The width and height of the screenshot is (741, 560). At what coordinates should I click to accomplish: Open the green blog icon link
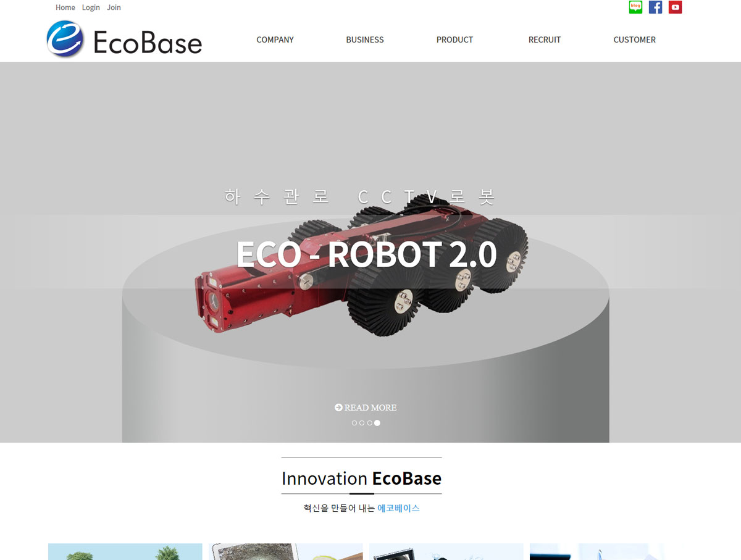[x=635, y=7]
